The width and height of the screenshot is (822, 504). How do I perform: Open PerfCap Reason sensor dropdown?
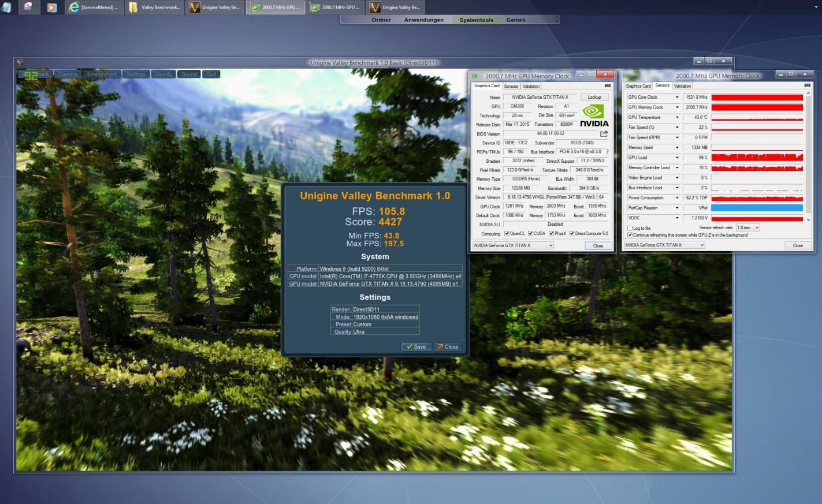[x=677, y=208]
